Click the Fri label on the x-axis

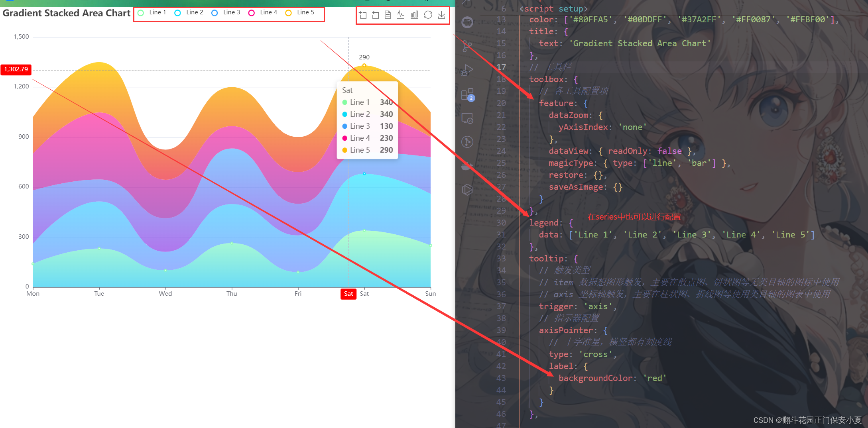pos(298,294)
